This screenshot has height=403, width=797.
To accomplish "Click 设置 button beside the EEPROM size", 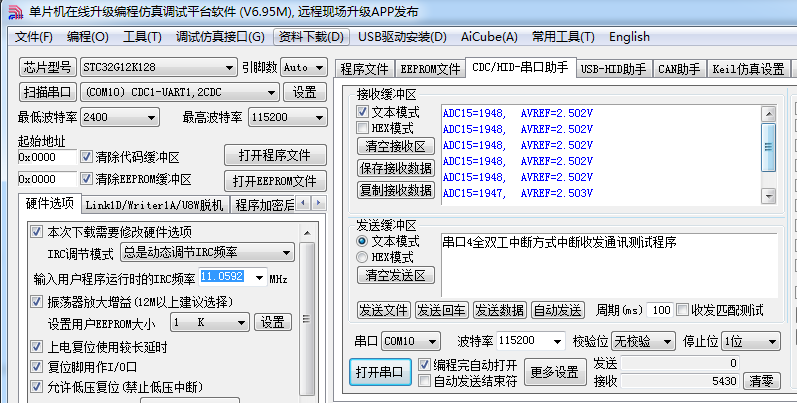I will pyautogui.click(x=272, y=322).
